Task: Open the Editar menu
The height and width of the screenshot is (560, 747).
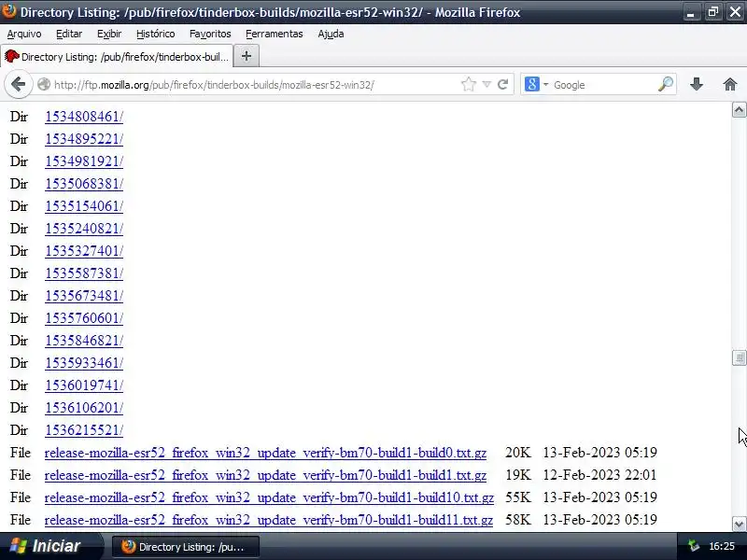Action: pos(69,34)
